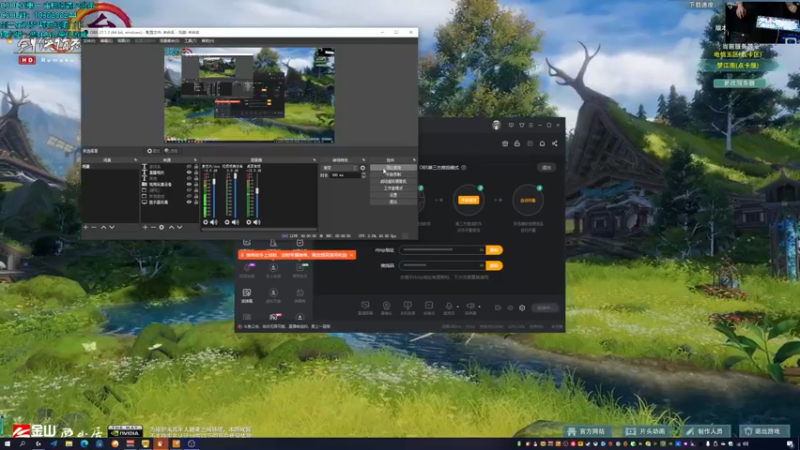Click microphone icon in companion bottom bar
The width and height of the screenshot is (800, 450).
[448, 306]
